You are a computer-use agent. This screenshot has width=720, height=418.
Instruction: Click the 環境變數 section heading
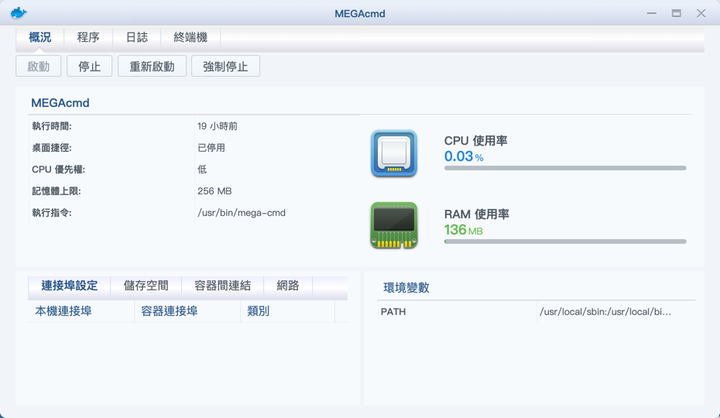coord(406,288)
